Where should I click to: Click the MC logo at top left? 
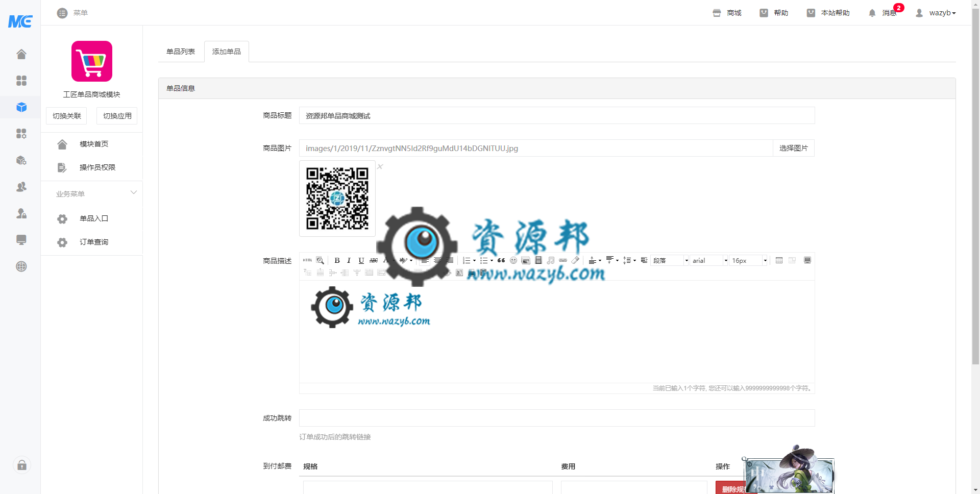coord(20,21)
